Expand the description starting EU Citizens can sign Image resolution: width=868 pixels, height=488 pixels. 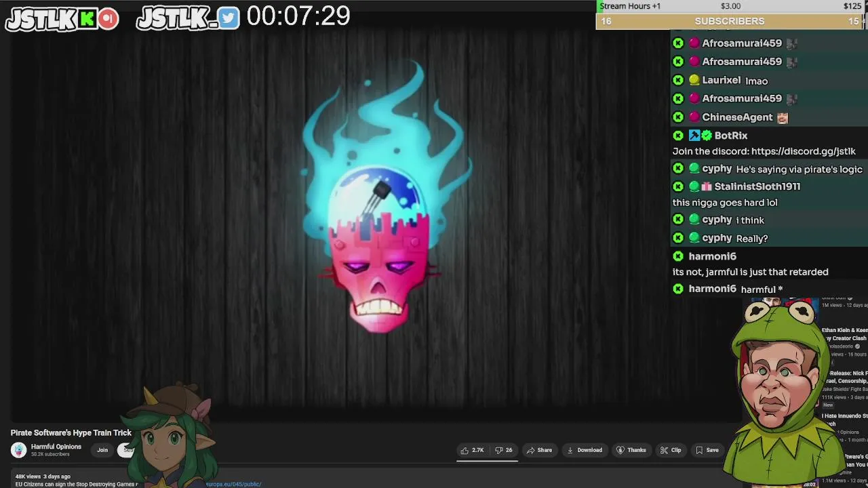click(76, 484)
